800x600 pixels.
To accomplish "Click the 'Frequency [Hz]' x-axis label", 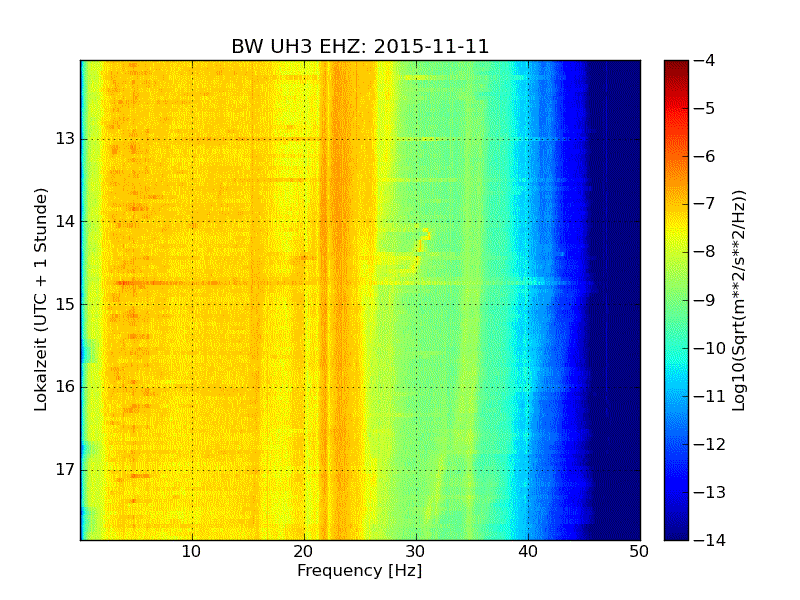I will point(360,570).
